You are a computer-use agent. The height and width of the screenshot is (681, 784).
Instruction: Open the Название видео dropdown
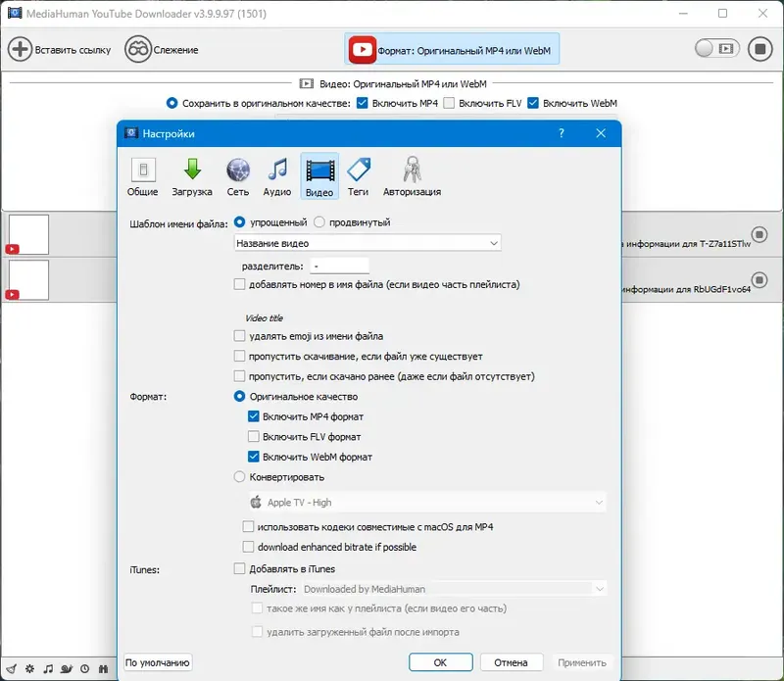[x=367, y=243]
